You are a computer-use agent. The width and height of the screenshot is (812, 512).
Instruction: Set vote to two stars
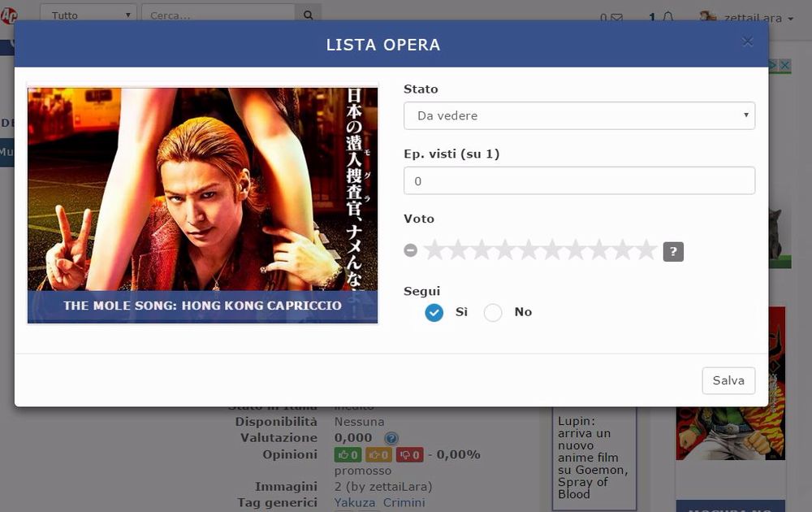point(458,250)
